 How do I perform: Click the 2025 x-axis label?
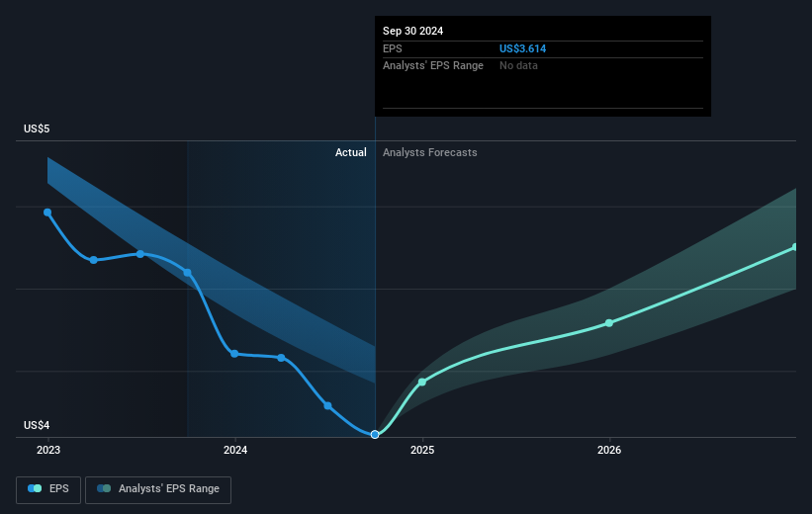click(x=422, y=451)
